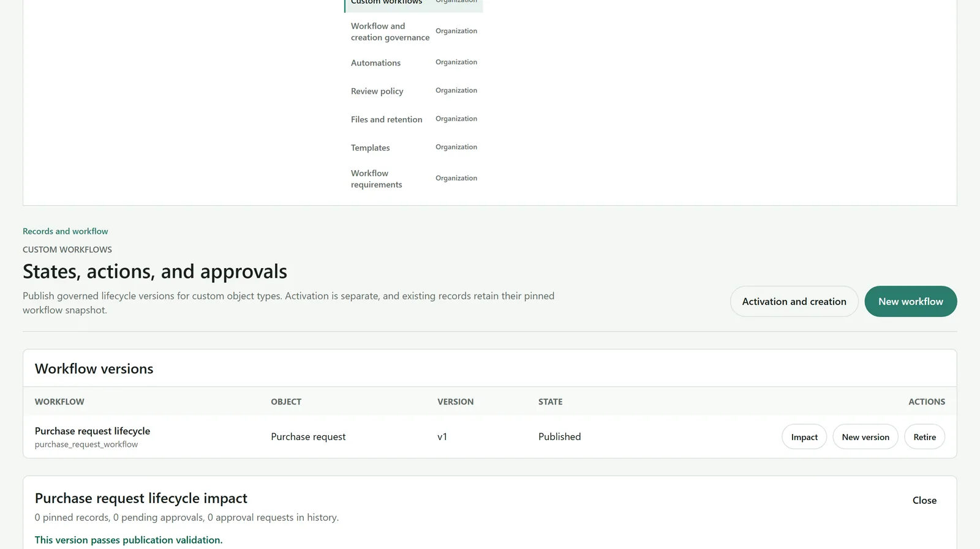Click the Organization label beside Review policy
This screenshot has width=980, height=549.
coord(456,90)
